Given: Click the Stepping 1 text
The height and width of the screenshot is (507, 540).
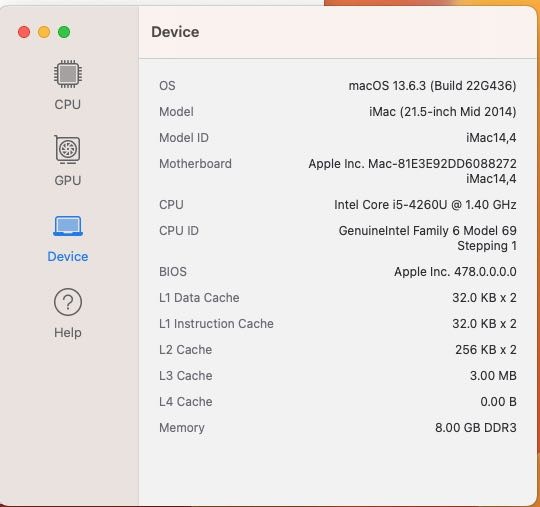Looking at the screenshot, I should pyautogui.click(x=487, y=246).
